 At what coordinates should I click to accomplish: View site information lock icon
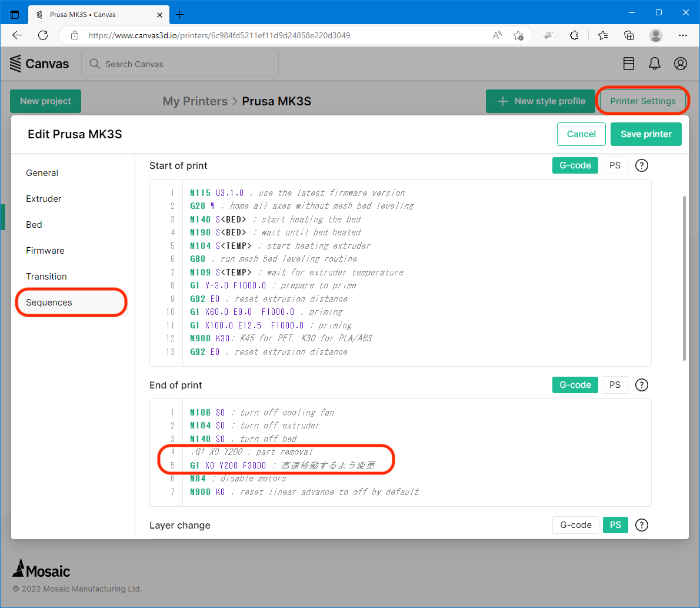click(75, 35)
